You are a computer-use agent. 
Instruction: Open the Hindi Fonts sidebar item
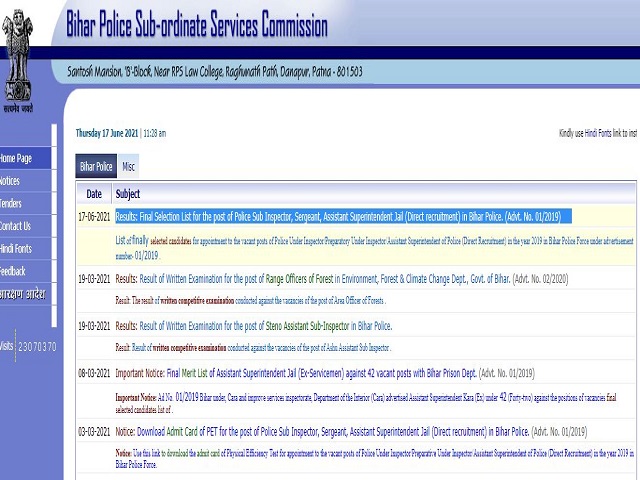pos(25,249)
